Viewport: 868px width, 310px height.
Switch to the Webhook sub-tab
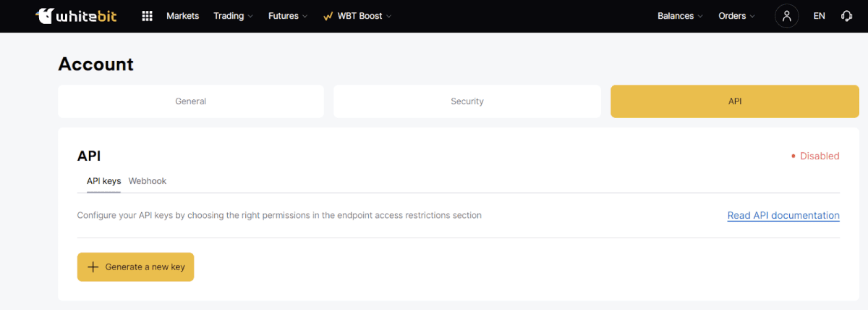click(x=148, y=181)
